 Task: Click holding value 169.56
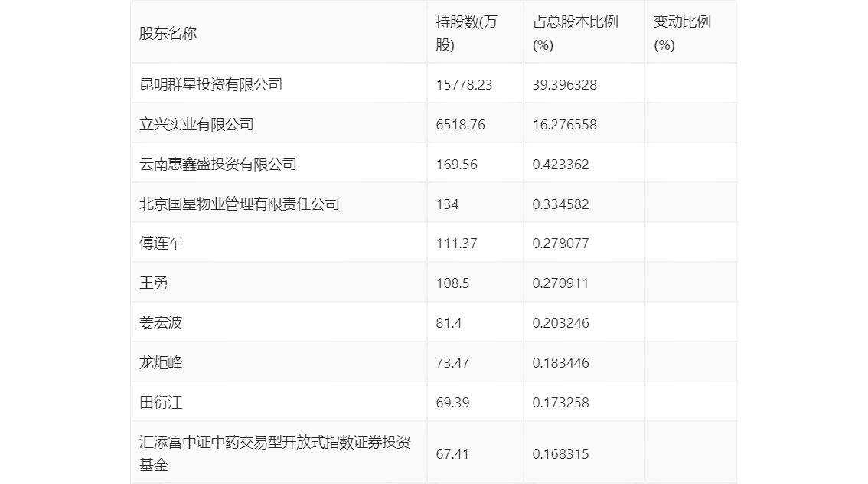point(457,165)
